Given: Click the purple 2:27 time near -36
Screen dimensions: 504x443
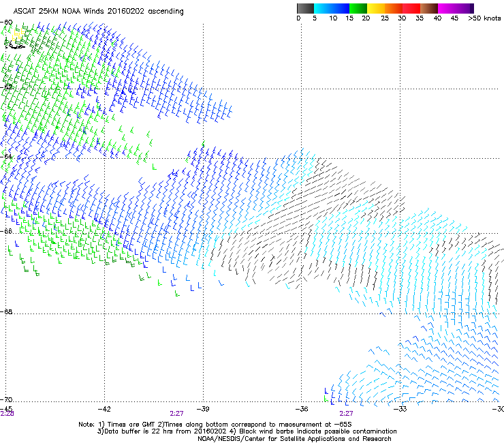Looking at the screenshot, I should [346, 414].
